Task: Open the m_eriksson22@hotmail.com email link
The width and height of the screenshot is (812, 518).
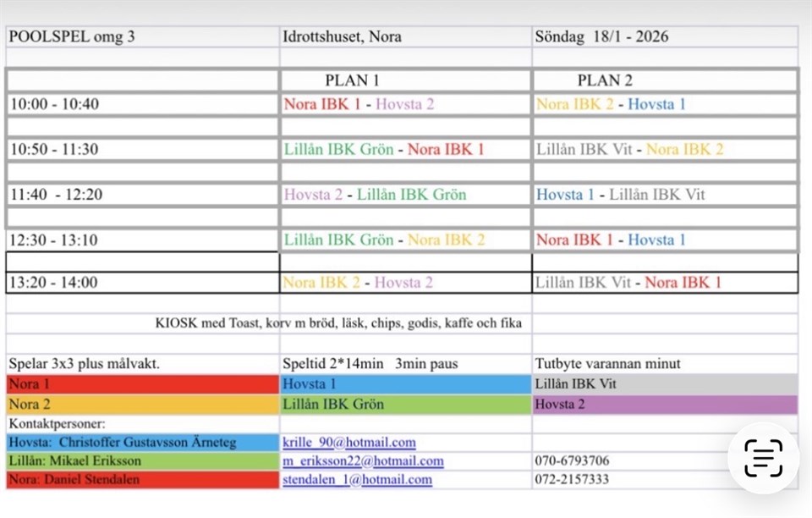Action: pos(364,461)
